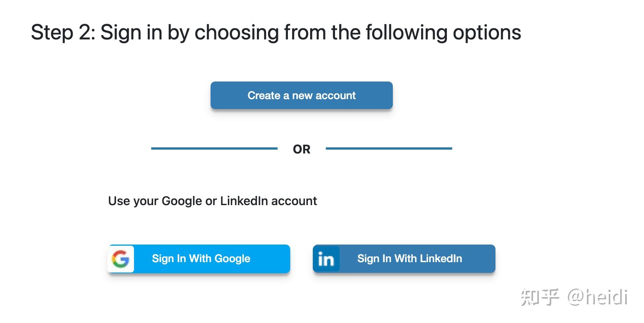Screen dimensions: 644x323
Task: Select the Sign In With LinkedIn label
Action: coord(409,259)
